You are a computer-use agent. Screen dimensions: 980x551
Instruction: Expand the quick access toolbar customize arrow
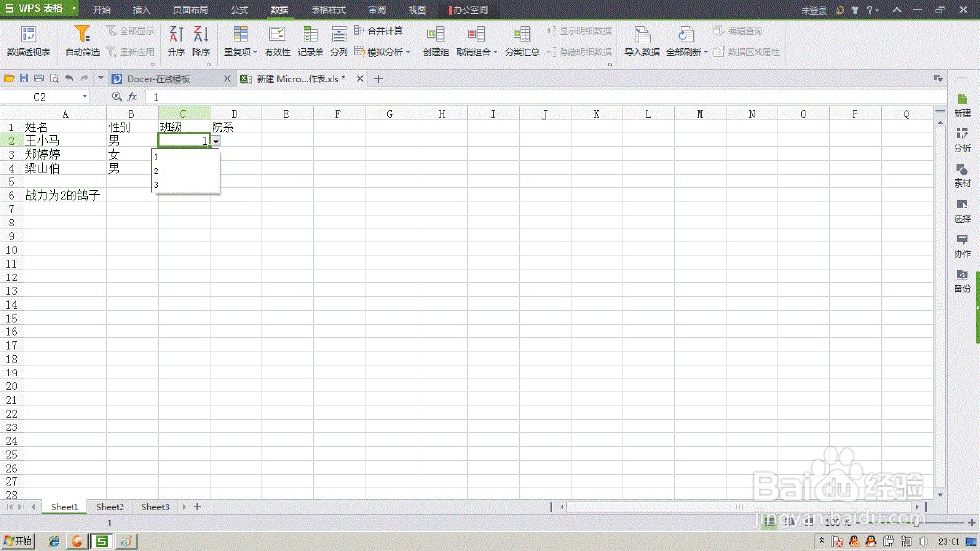tap(100, 78)
